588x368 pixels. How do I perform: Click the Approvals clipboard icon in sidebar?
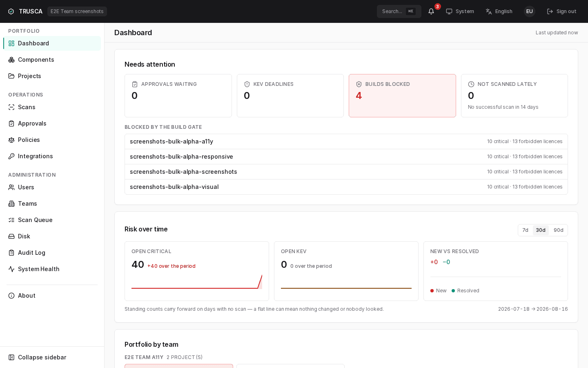click(x=11, y=123)
